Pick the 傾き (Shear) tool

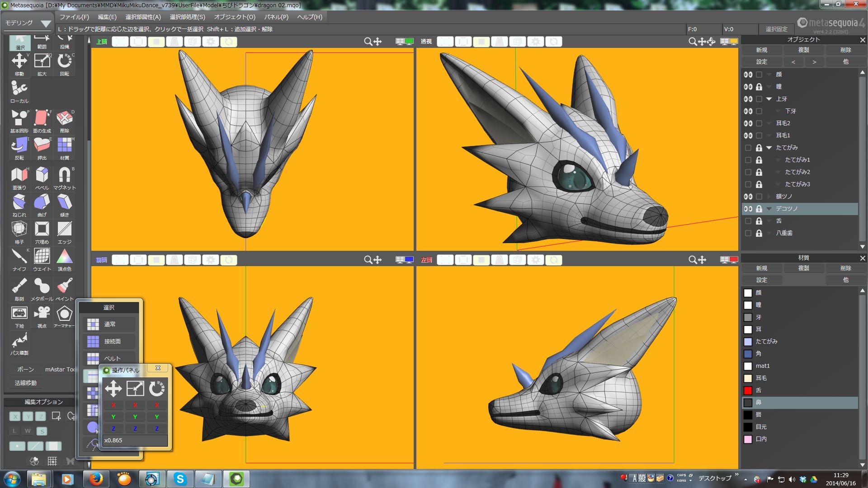pos(65,205)
